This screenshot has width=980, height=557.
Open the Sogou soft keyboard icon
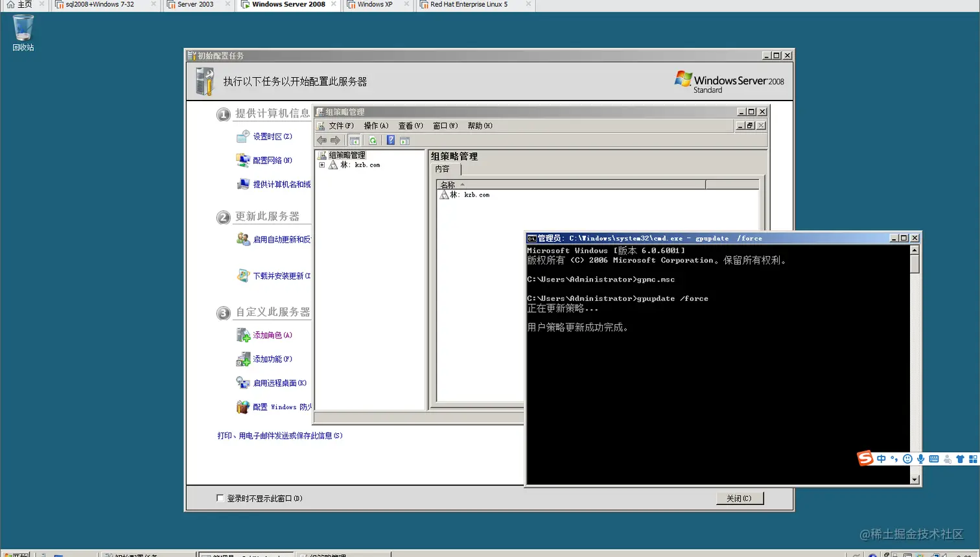[x=934, y=459]
